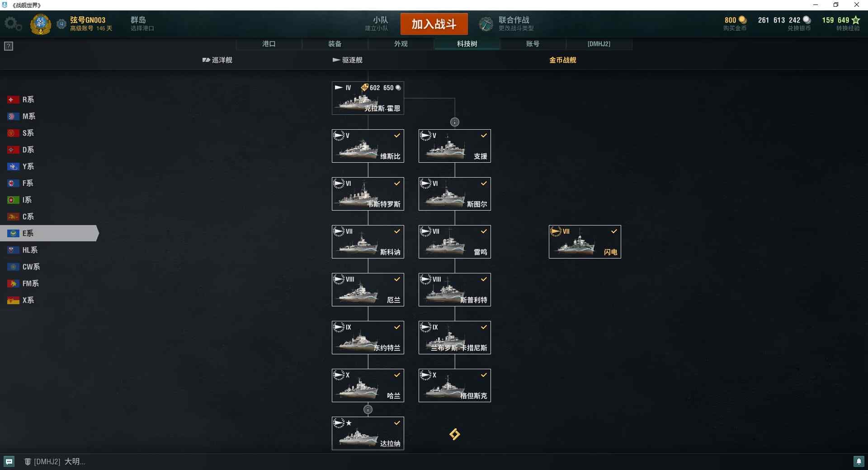Open settings gear icon
The image size is (868, 470).
[x=13, y=24]
